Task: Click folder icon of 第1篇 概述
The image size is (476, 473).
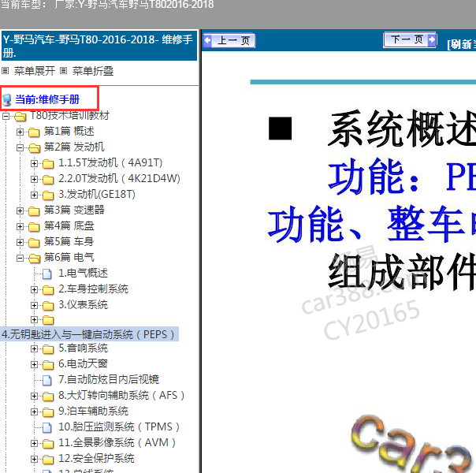Action: tap(34, 132)
